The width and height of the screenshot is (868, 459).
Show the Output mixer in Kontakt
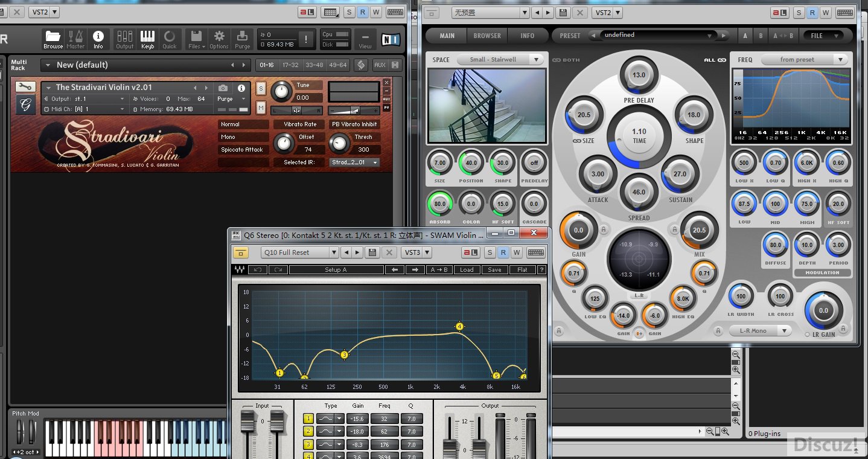(x=125, y=40)
